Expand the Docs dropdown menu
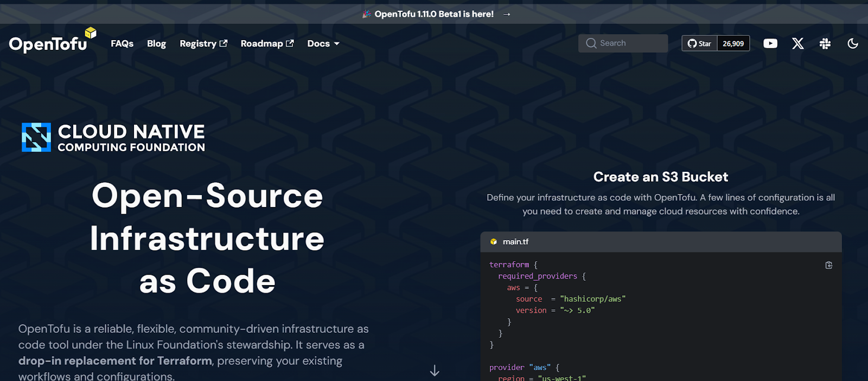The height and width of the screenshot is (381, 868). pyautogui.click(x=323, y=43)
